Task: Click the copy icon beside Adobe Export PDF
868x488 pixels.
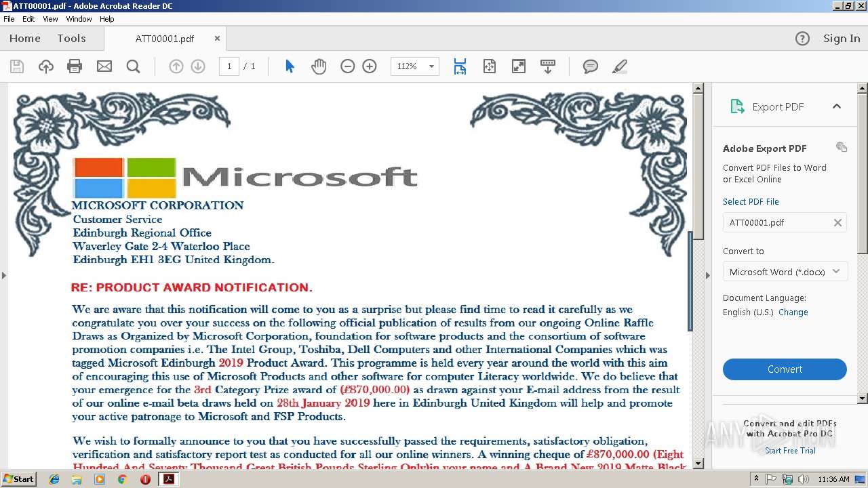Action: tap(842, 147)
